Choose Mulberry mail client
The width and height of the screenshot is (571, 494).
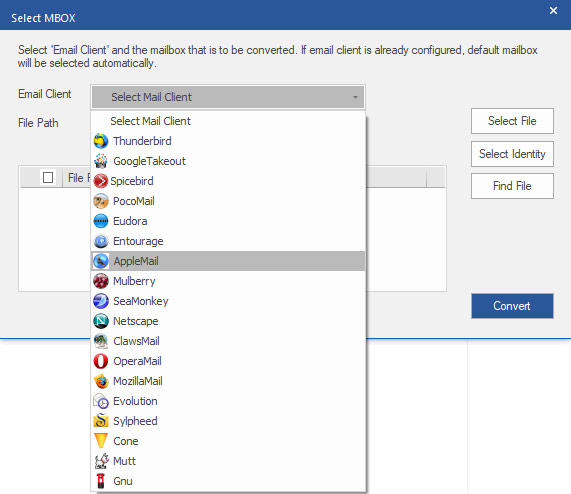pyautogui.click(x=228, y=281)
